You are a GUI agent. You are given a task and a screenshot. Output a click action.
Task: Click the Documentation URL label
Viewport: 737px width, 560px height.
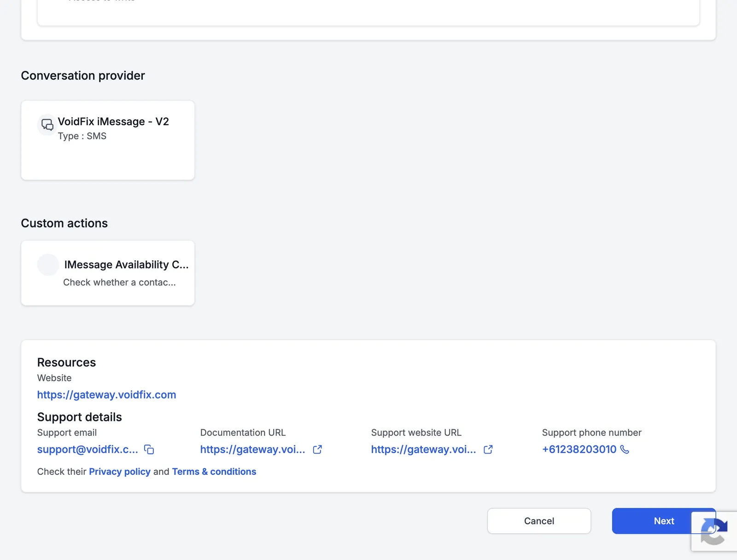click(243, 433)
